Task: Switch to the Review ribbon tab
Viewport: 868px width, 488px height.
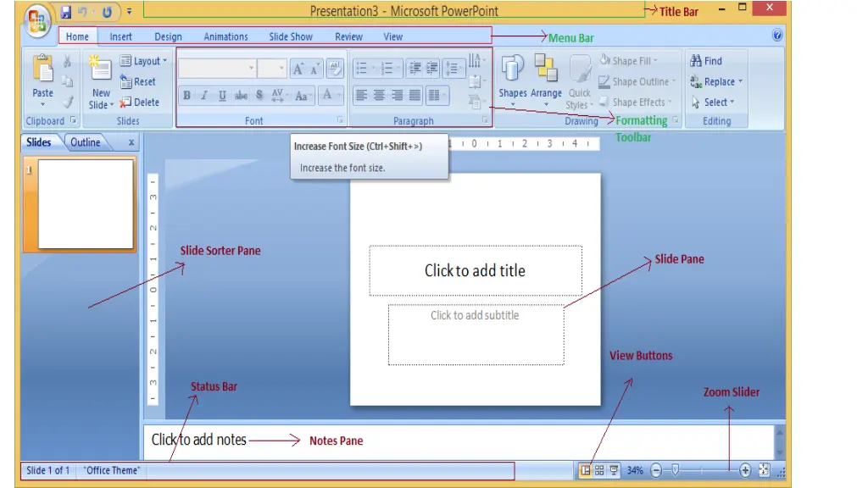Action: [348, 36]
